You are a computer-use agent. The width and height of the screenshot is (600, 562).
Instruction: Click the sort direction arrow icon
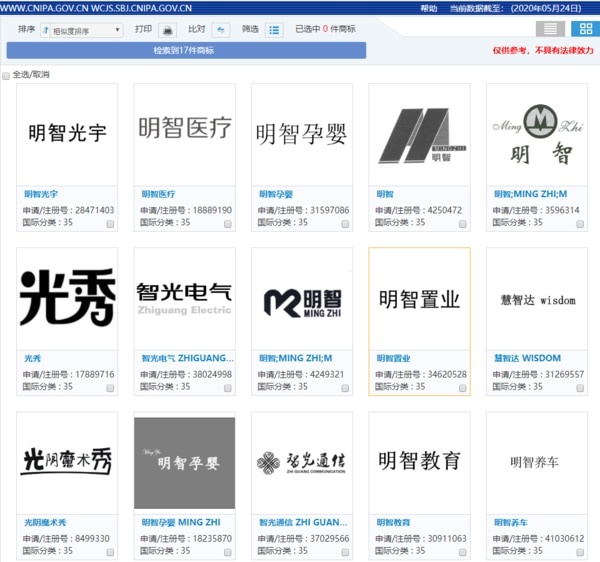pyautogui.click(x=46, y=30)
